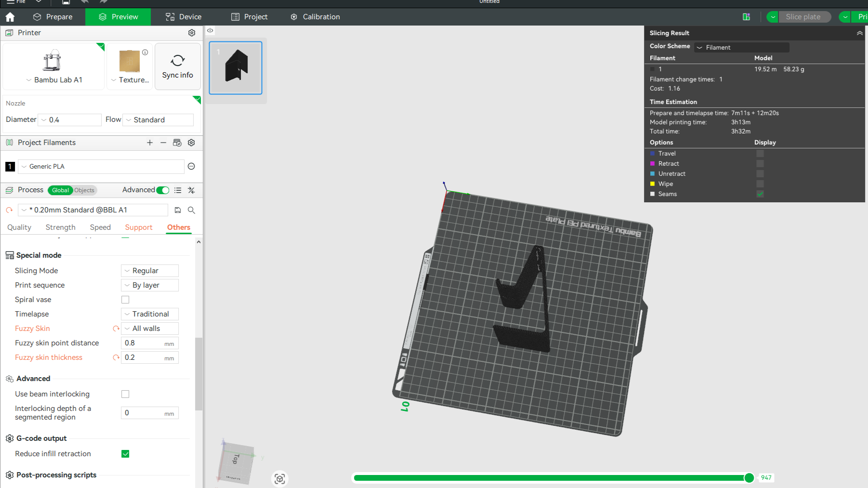Open the process parameter list comparison icon
Image resolution: width=868 pixels, height=488 pixels.
(x=178, y=190)
